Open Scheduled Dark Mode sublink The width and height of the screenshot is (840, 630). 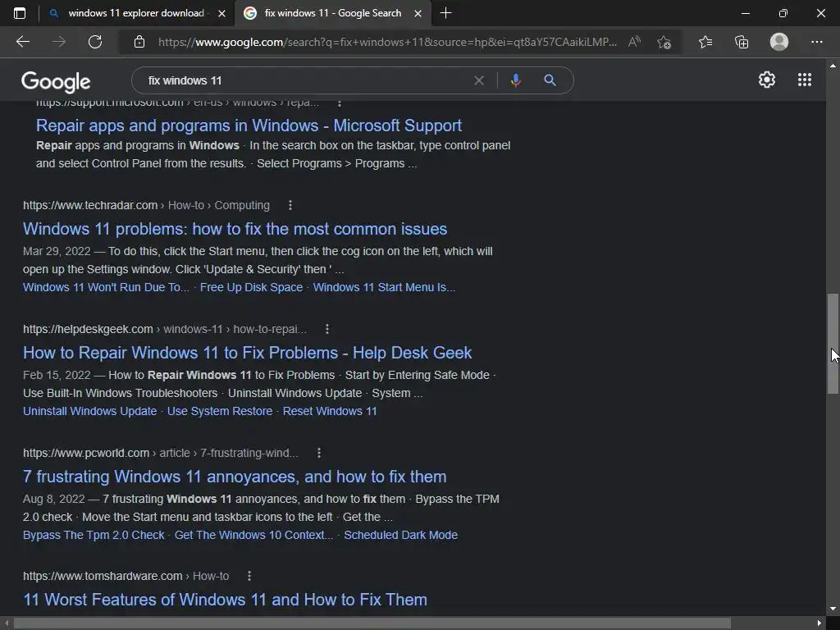click(x=400, y=535)
